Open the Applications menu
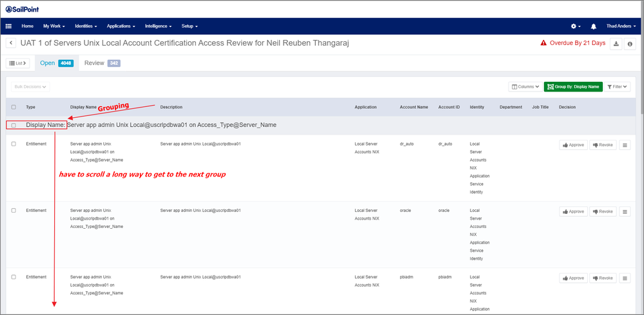 click(121, 26)
